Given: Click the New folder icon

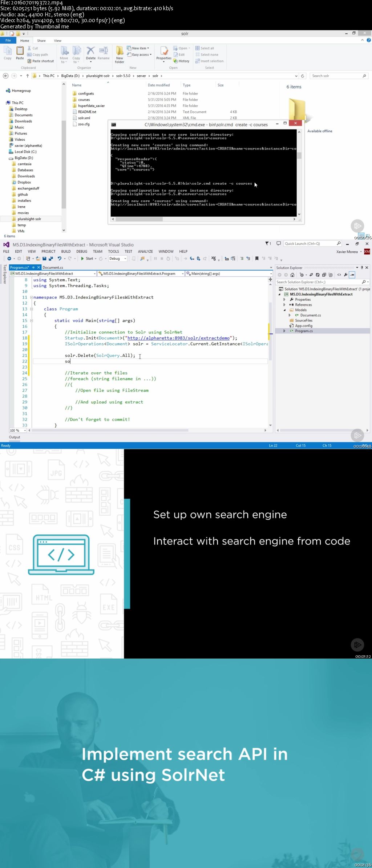Looking at the screenshot, I should pyautogui.click(x=120, y=51).
